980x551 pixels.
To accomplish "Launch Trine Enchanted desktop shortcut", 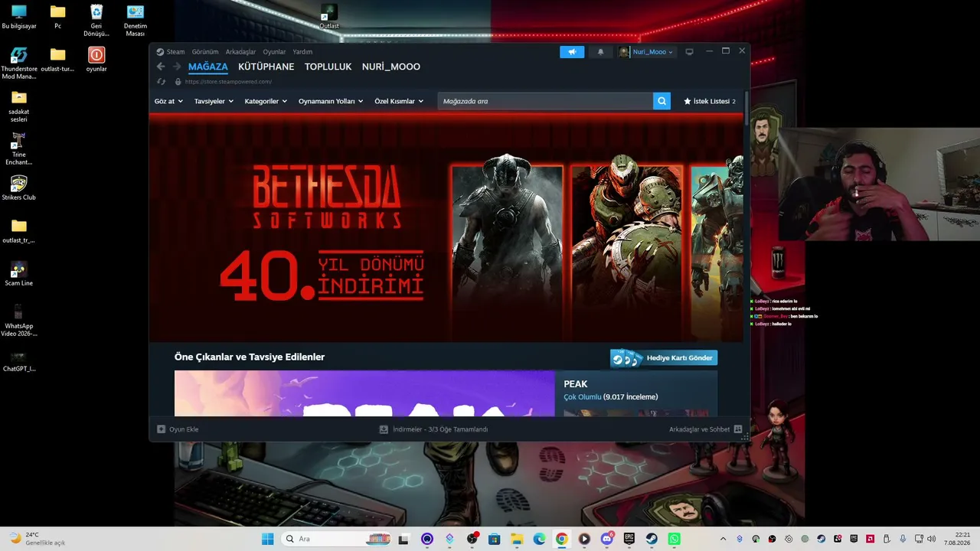I will [19, 149].
